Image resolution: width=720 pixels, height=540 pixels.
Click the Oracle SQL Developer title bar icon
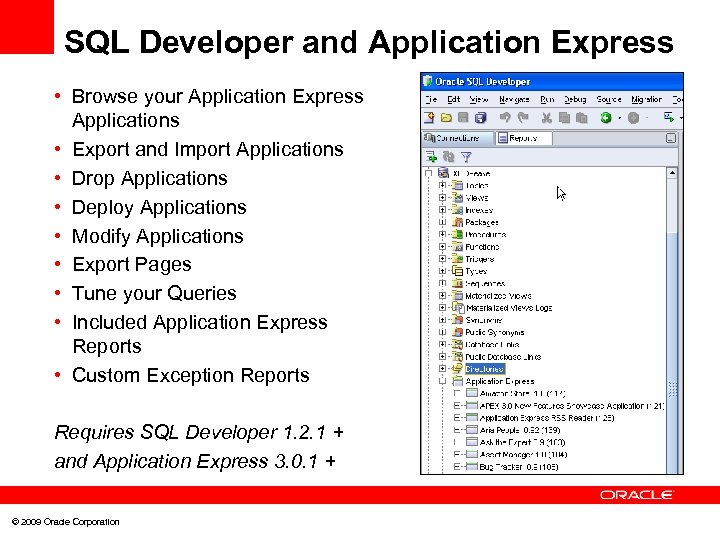coord(428,81)
